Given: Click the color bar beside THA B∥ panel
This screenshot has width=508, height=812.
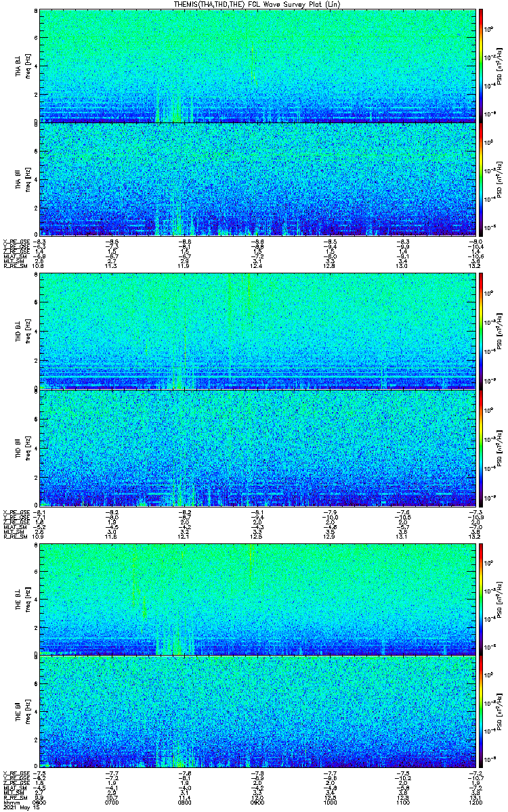Looking at the screenshot, I should point(481,179).
